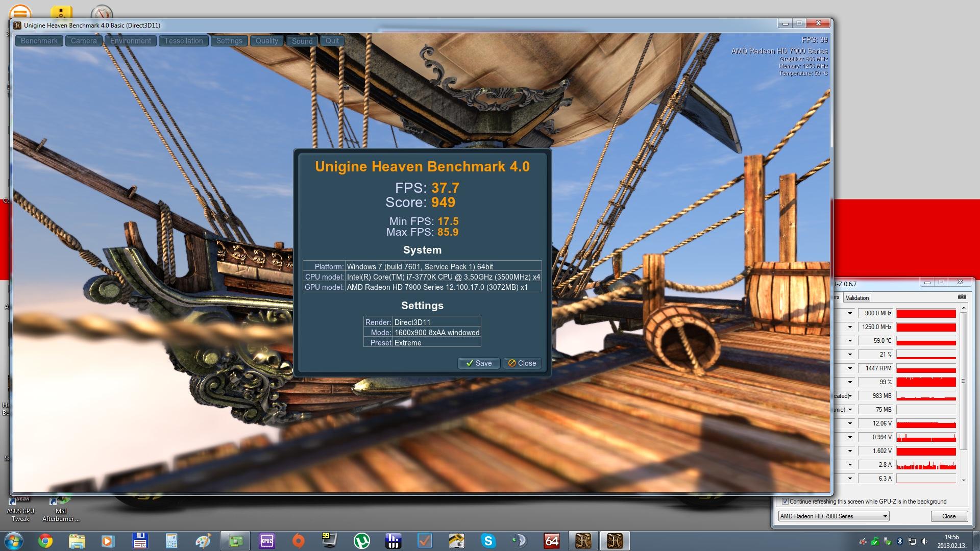Viewport: 980px width, 551px height.
Task: Open the Benchmark menu in Heaven
Action: click(x=39, y=41)
